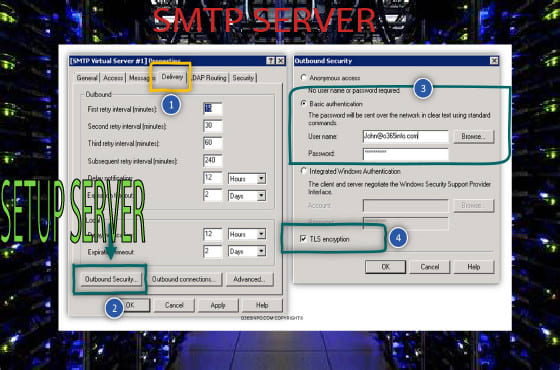Click Help in Outbound Security dialog
Image resolution: width=560 pixels, height=370 pixels.
click(474, 267)
